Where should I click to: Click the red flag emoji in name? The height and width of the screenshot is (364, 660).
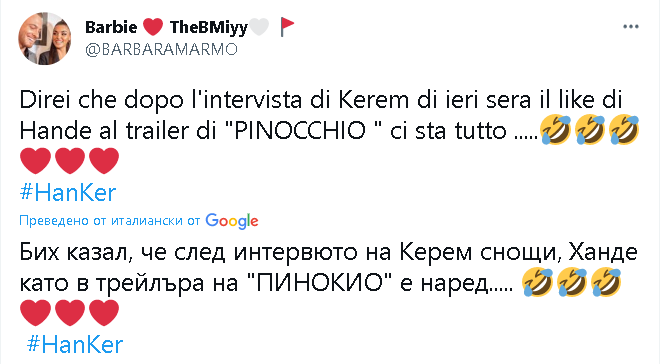tap(287, 27)
